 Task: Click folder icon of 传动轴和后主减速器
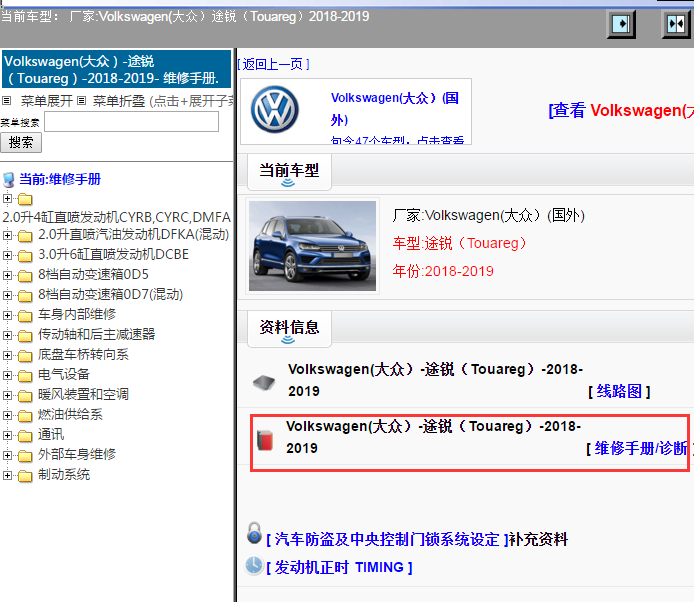(25, 336)
